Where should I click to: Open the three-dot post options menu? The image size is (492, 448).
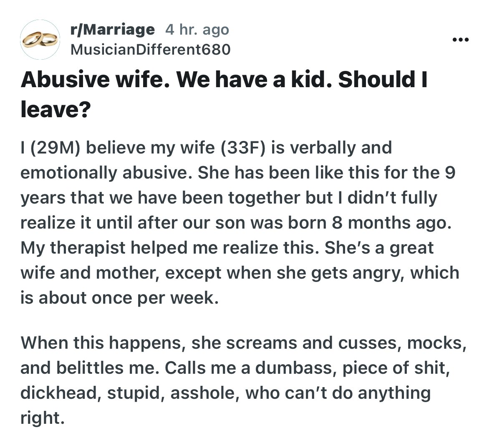click(x=461, y=40)
